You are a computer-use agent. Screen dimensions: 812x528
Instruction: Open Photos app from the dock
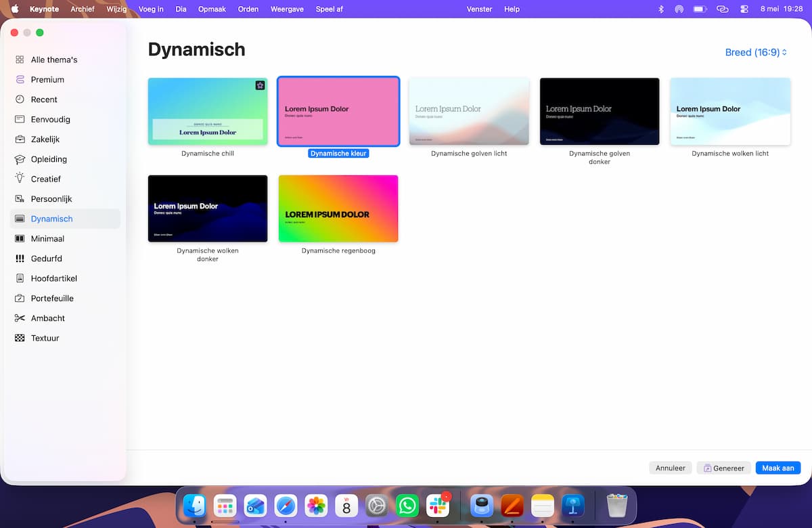(316, 505)
